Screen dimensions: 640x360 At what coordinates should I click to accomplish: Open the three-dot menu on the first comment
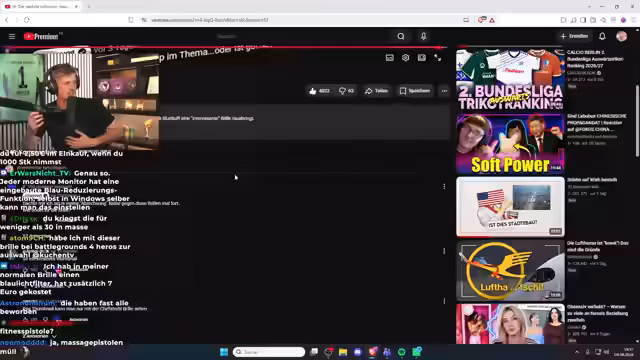(x=444, y=187)
